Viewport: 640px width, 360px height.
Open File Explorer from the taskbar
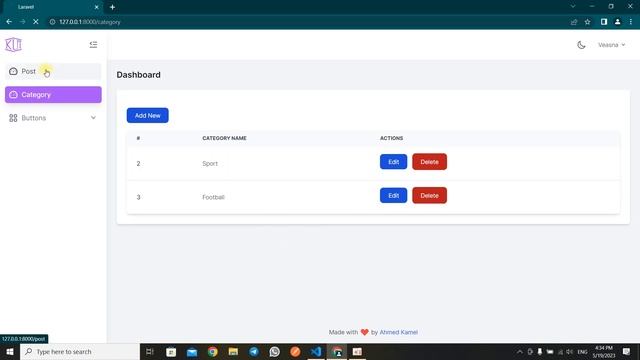tap(233, 352)
